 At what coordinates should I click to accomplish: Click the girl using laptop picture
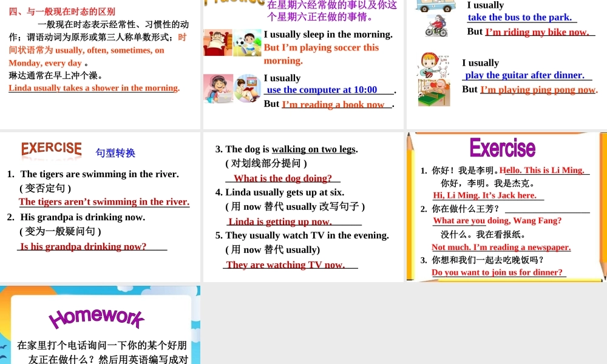(219, 89)
